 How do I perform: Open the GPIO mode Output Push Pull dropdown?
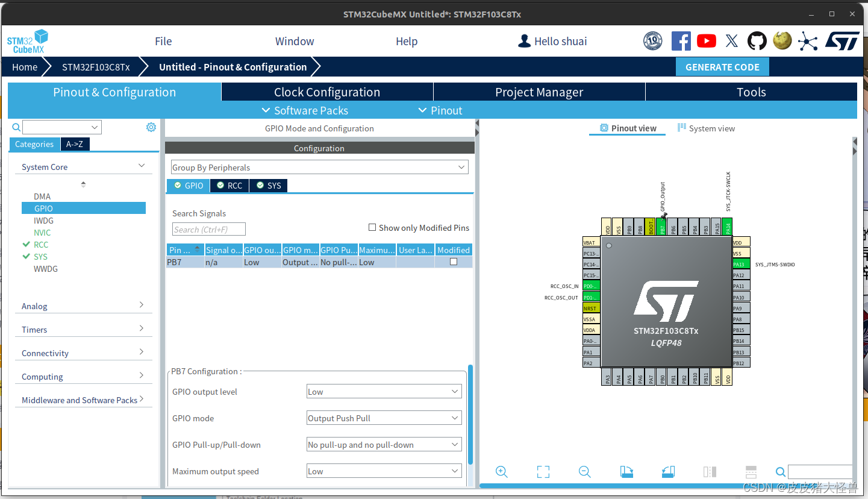(384, 418)
